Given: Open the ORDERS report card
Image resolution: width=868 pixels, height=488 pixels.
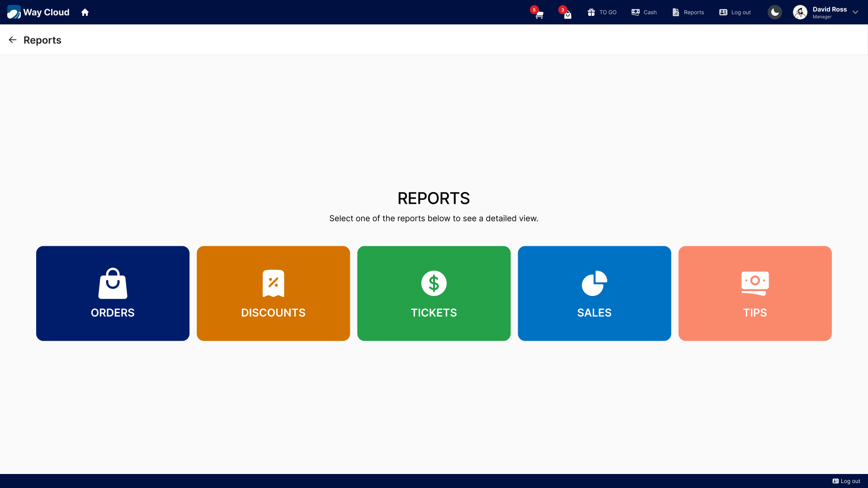Looking at the screenshot, I should point(113,293).
